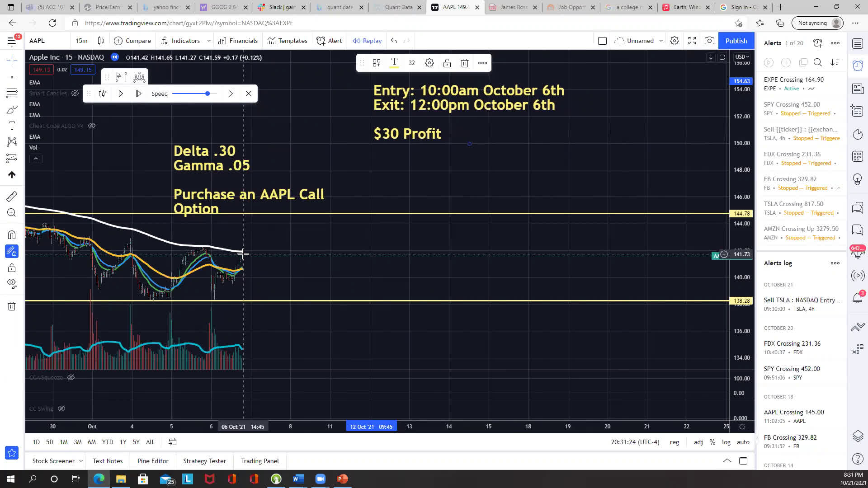This screenshot has width=868, height=488.
Task: Open the notifications bell in right sidebar
Action: (857, 297)
